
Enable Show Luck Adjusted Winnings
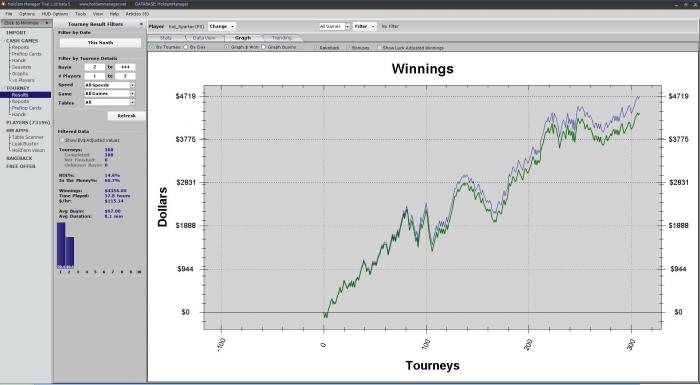[x=379, y=47]
